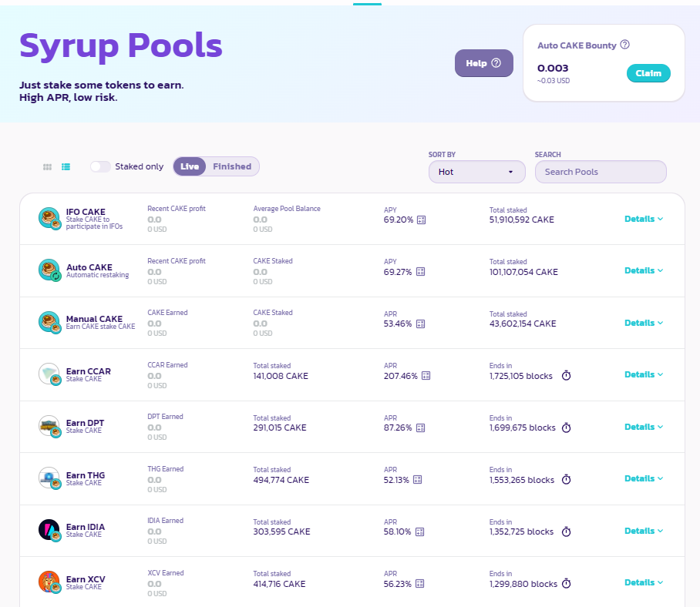Image resolution: width=700 pixels, height=607 pixels.
Task: Open the Auto CAKE Bounty help tooltip icon
Action: point(625,45)
